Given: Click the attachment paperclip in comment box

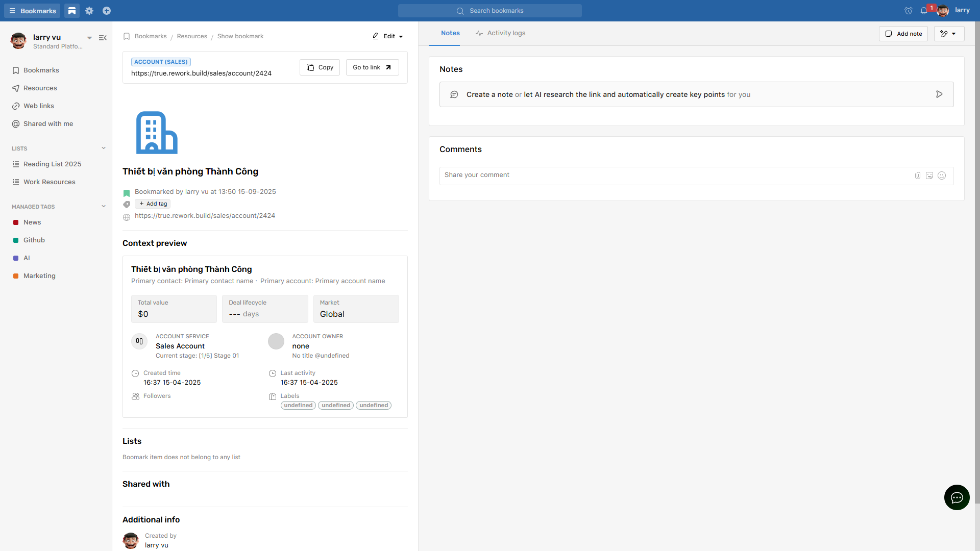Looking at the screenshot, I should [918, 176].
